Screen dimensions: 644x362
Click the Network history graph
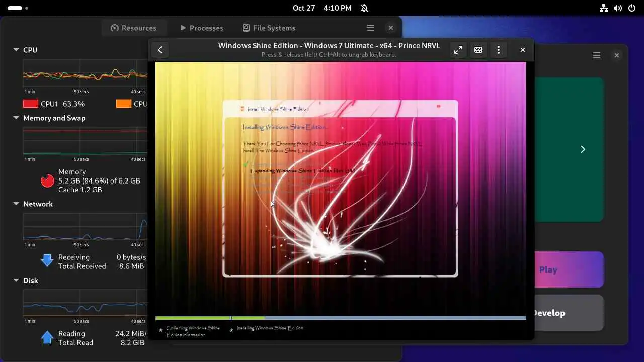coord(85,227)
